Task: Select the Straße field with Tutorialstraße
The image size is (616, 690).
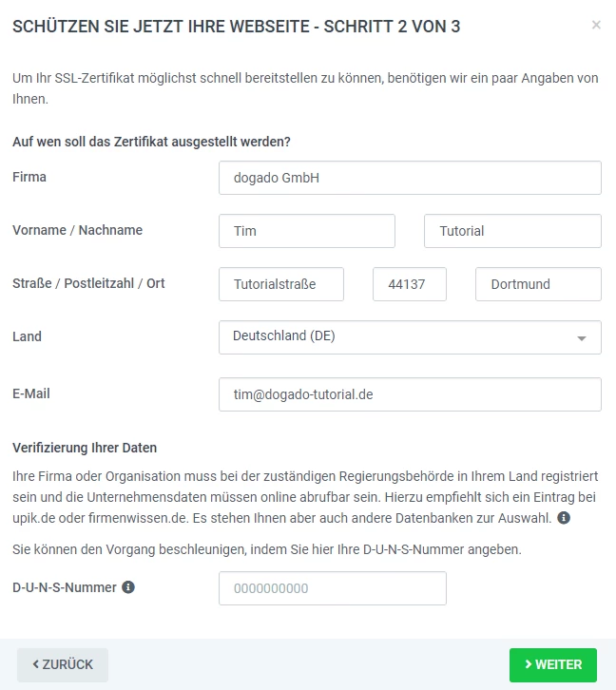Action: click(281, 284)
